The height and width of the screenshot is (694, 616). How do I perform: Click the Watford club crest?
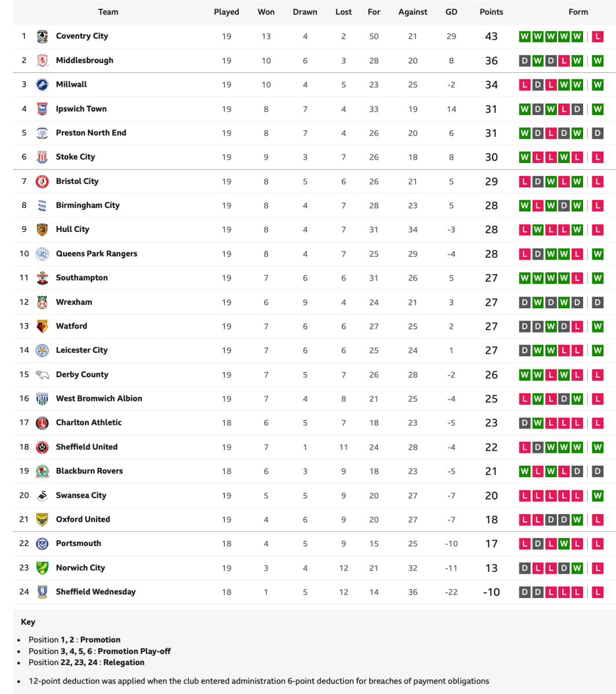(42, 326)
